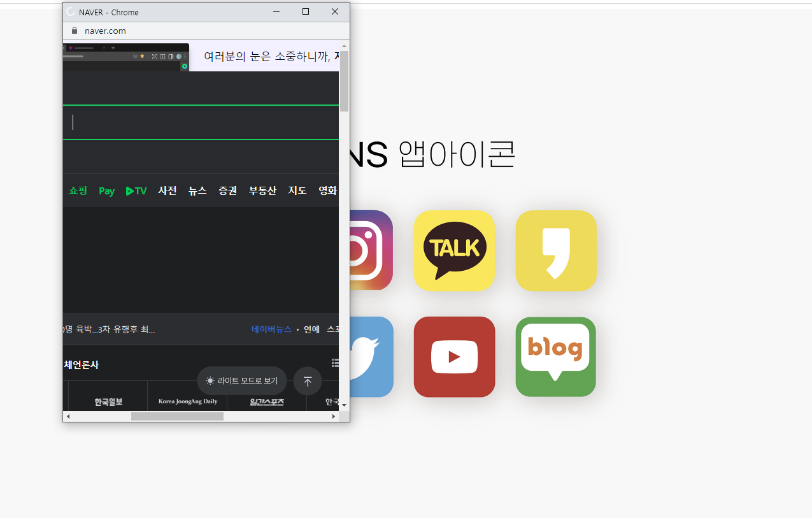This screenshot has width=812, height=518.
Task: Open the 뉴스 menu link
Action: [x=197, y=191]
